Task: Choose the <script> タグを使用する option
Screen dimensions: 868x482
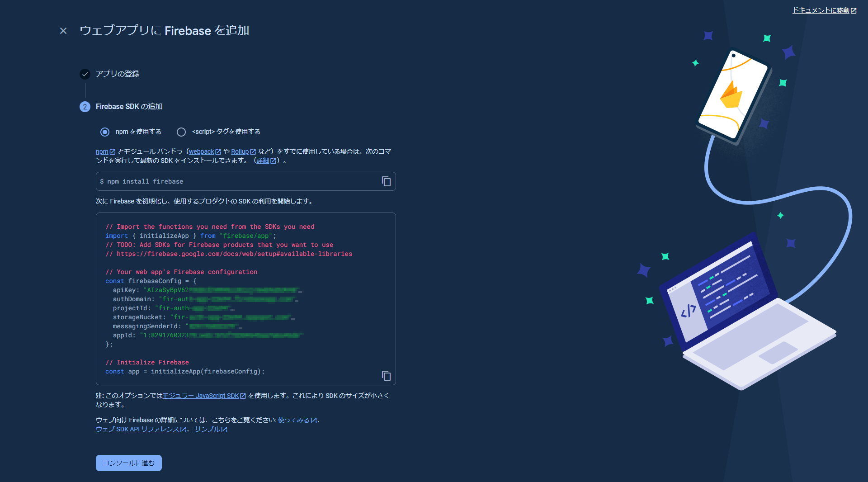Action: [181, 132]
